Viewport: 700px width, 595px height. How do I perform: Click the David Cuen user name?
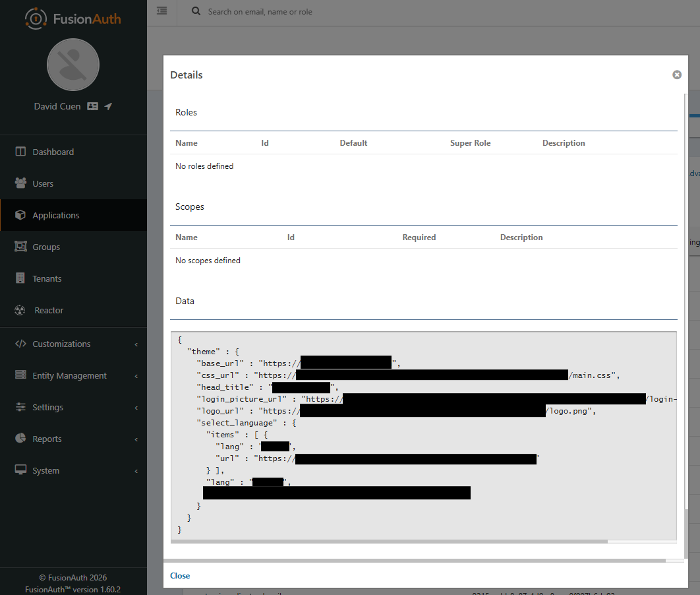(x=57, y=106)
